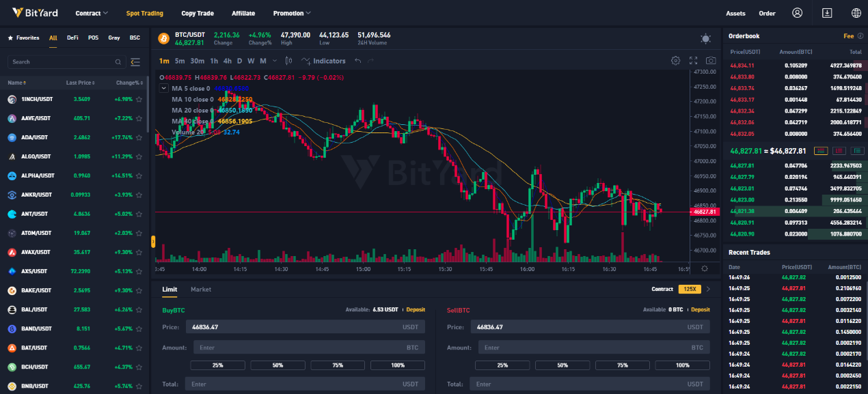Viewport: 868px width, 394px height.
Task: Set buy amount using the 50% step
Action: click(277, 365)
